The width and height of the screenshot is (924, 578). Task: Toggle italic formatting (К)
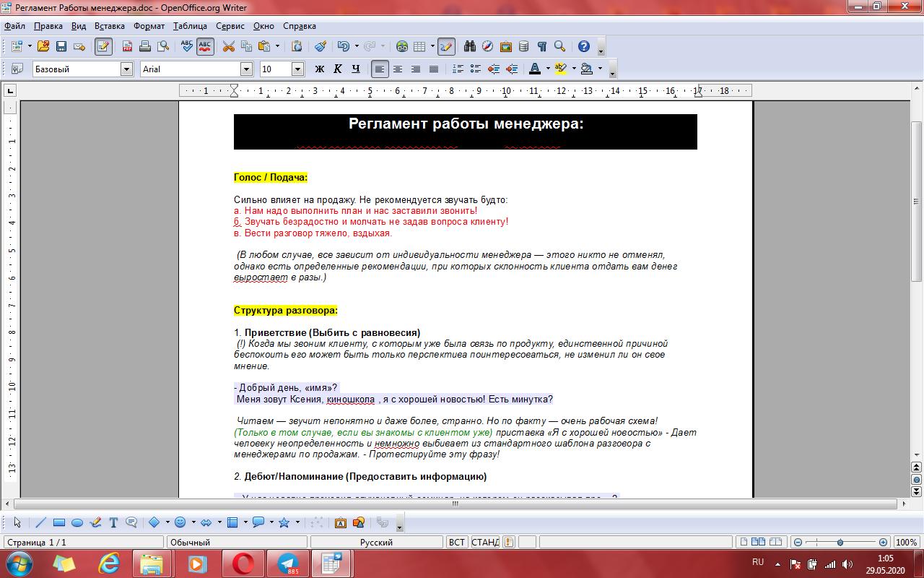point(338,69)
